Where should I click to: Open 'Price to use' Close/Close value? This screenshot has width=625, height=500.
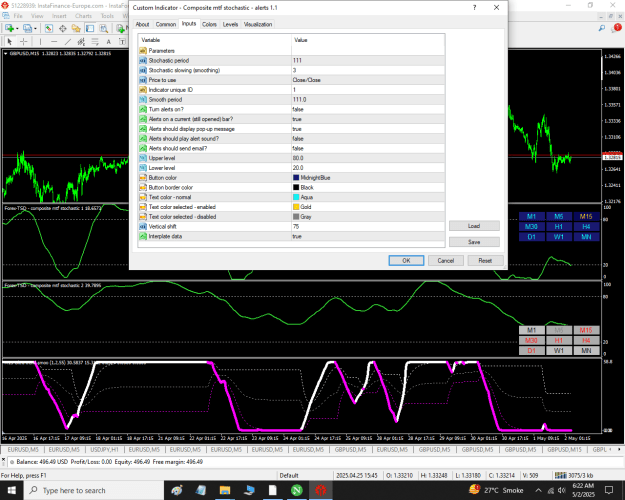(368, 80)
